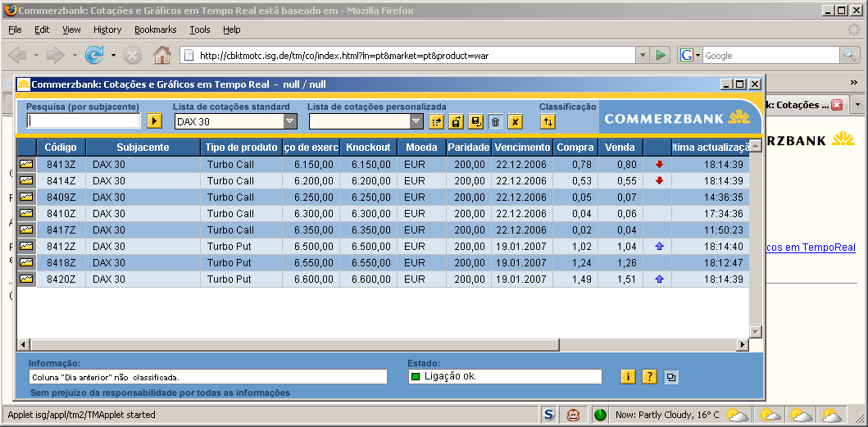Open the chart icon for row 8414Z
The image size is (868, 427).
[x=26, y=180]
